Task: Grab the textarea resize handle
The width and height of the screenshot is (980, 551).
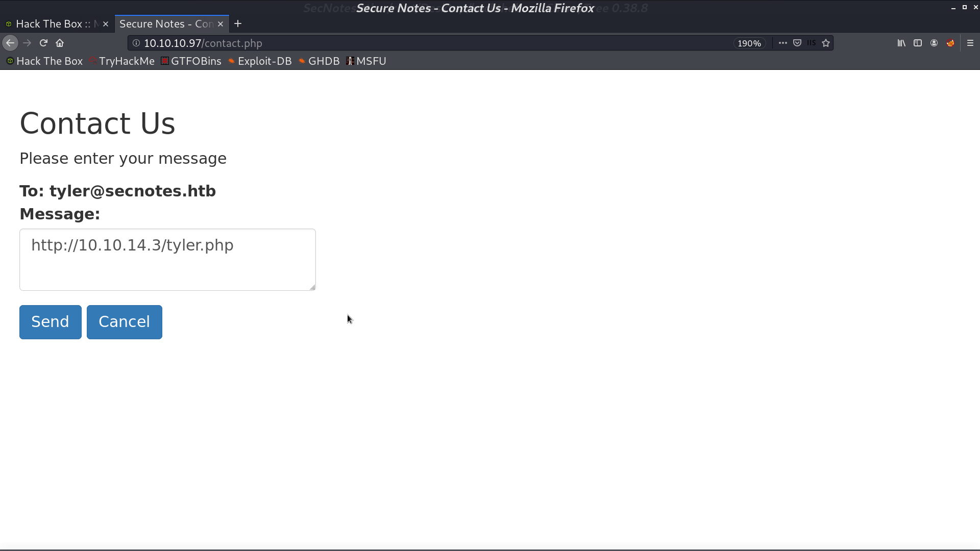Action: (x=312, y=287)
